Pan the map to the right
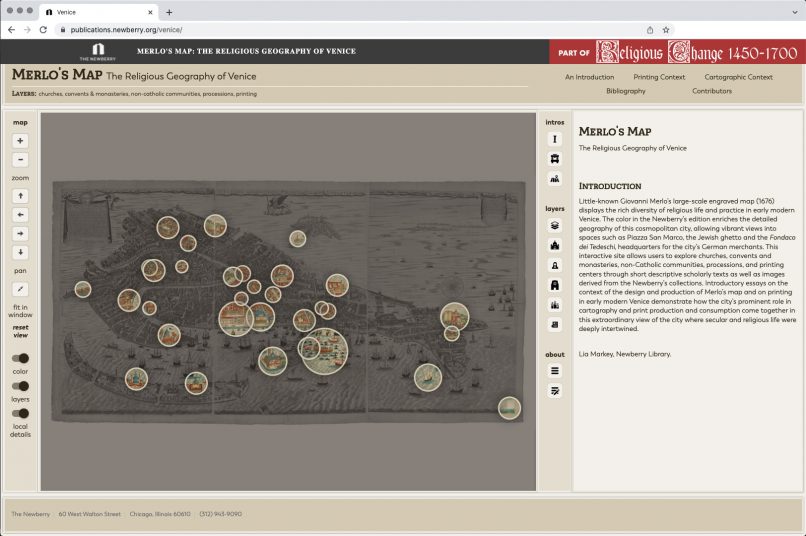The width and height of the screenshot is (806, 536). pos(21,233)
